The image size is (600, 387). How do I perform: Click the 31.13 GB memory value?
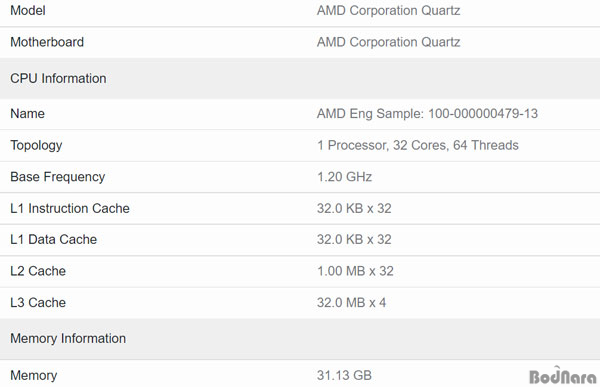click(344, 375)
